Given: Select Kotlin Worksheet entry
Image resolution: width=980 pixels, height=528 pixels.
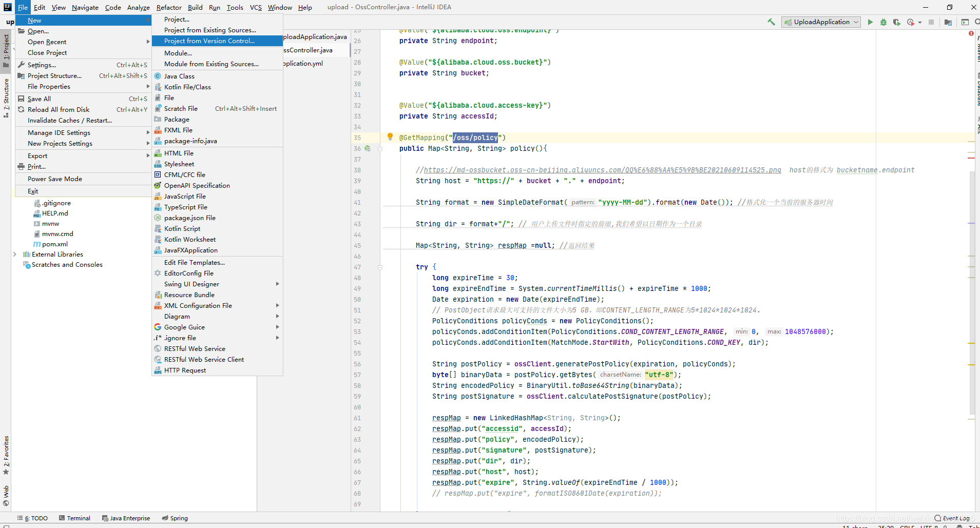Looking at the screenshot, I should pyautogui.click(x=218, y=239).
